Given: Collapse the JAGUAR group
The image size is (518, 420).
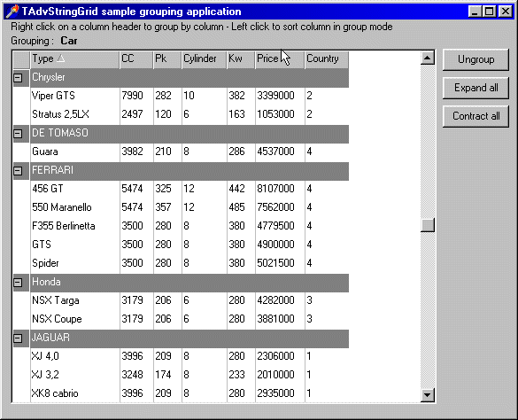Looking at the screenshot, I should [18, 338].
